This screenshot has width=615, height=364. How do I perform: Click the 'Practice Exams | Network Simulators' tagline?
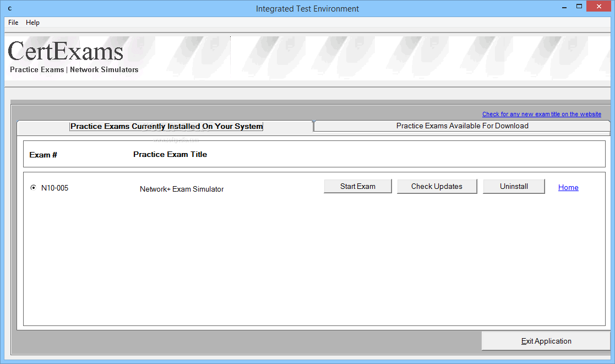click(74, 69)
